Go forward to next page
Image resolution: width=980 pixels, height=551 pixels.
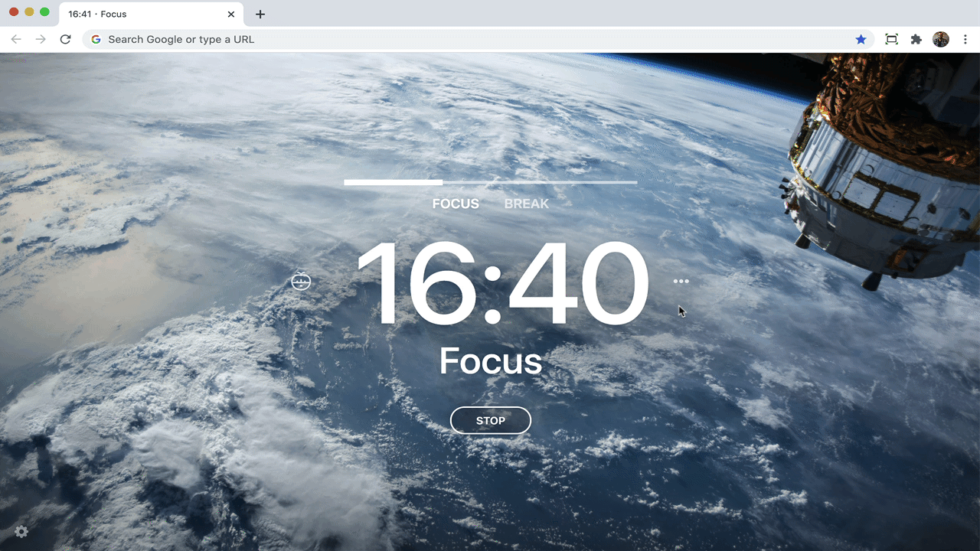tap(41, 39)
